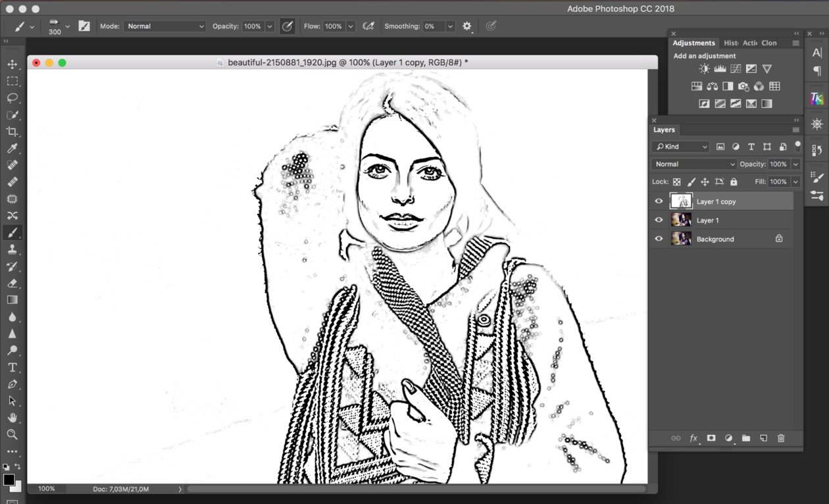Select the Lasso tool
The width and height of the screenshot is (829, 504).
(x=12, y=98)
